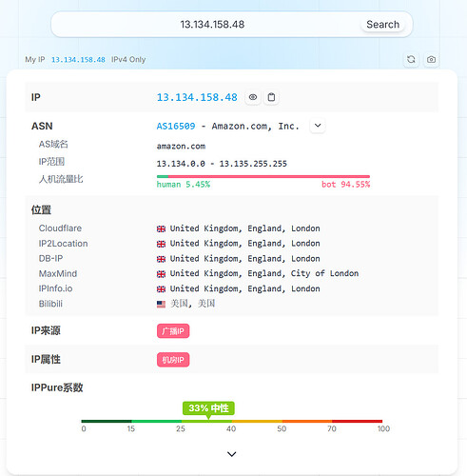Click the UK flag in Cloudflare row
This screenshot has height=476, width=467.
[x=161, y=228]
